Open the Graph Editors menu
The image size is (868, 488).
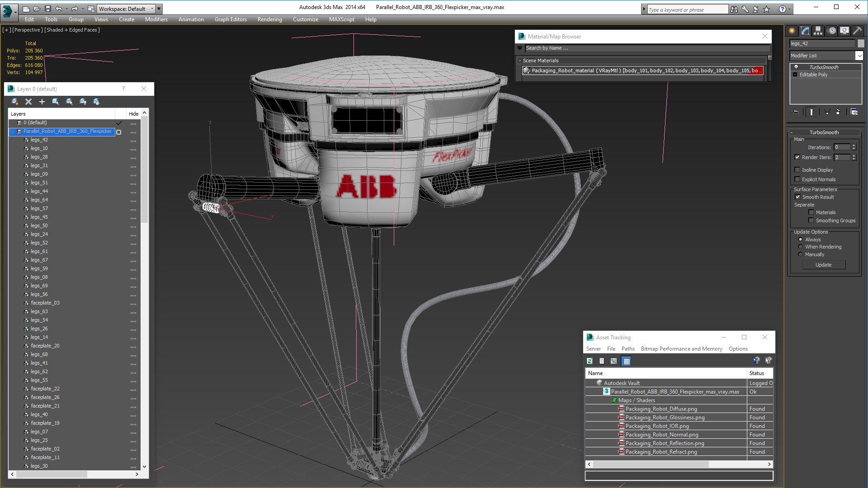[231, 19]
